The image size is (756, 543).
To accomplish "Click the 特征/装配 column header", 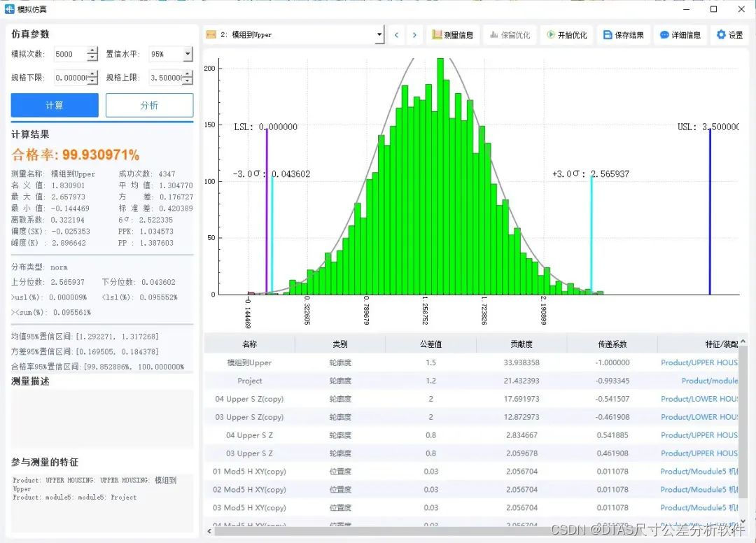I will (698, 344).
